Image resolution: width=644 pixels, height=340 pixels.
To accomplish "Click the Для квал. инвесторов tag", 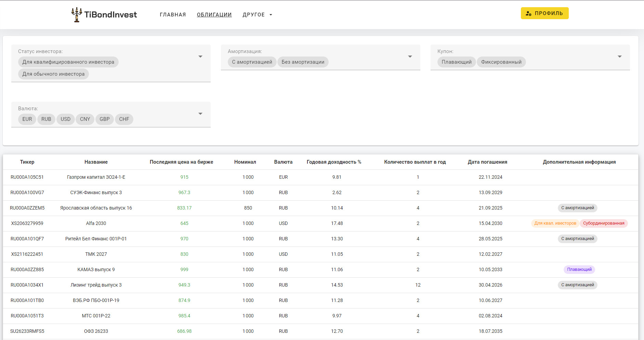I will (x=555, y=223).
